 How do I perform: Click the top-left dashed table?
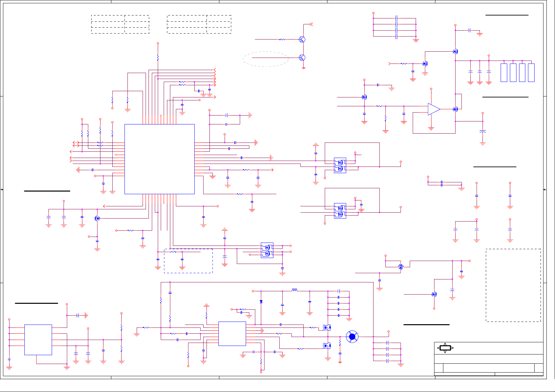[x=120, y=24]
